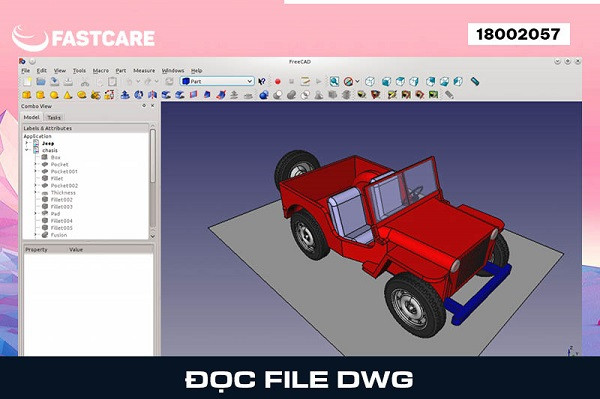The image size is (600, 399).
Task: Select the Fillet004 tree item
Action: (62, 221)
